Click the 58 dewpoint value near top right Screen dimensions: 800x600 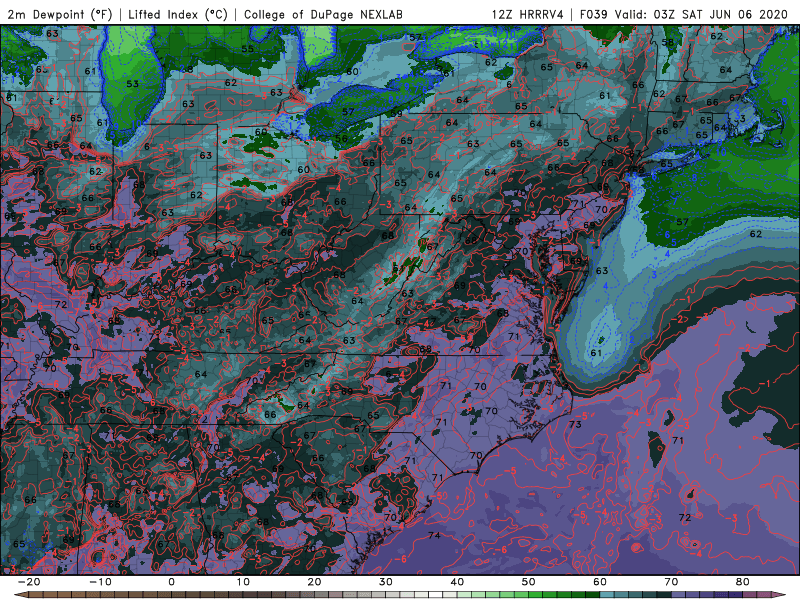667,43
